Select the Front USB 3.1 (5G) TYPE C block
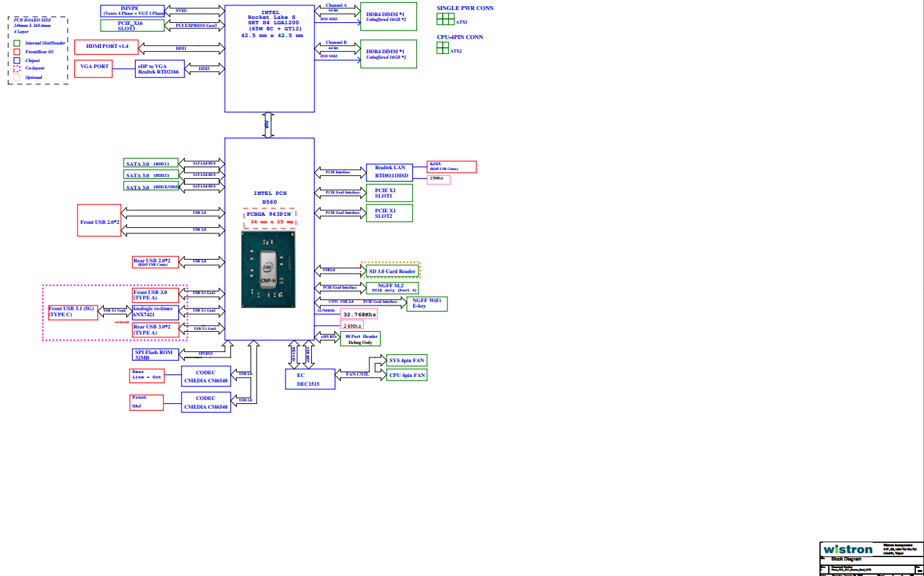 coord(73,312)
